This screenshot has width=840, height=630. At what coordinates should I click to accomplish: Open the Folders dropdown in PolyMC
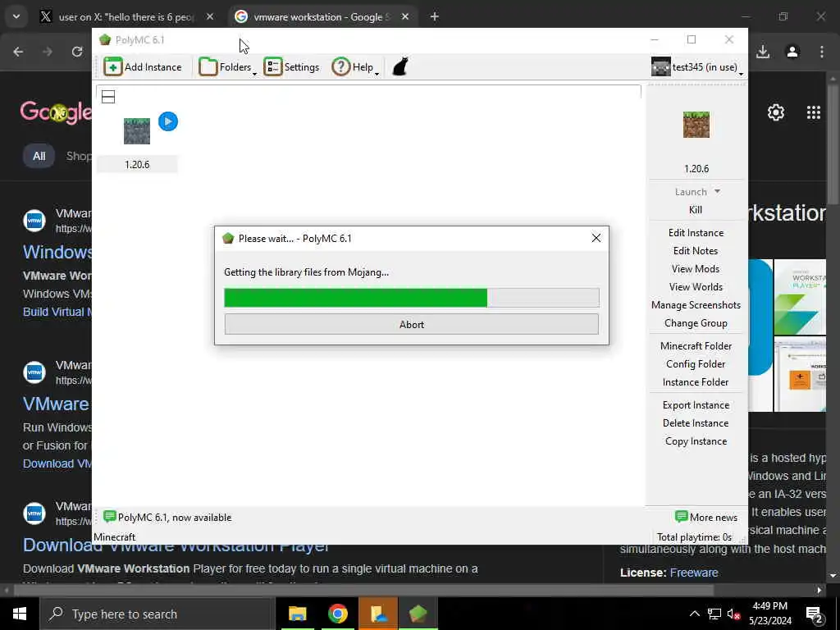(x=227, y=67)
